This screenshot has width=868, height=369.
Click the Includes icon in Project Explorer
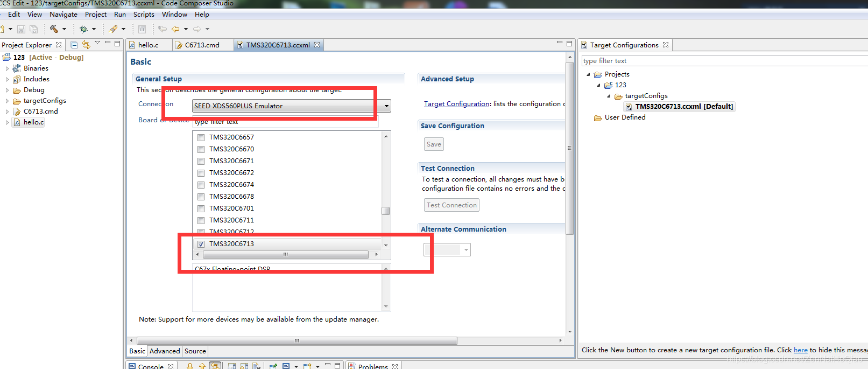coord(17,79)
